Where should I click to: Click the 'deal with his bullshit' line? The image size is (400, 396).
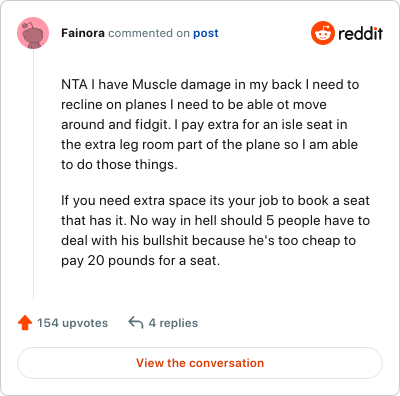209,240
